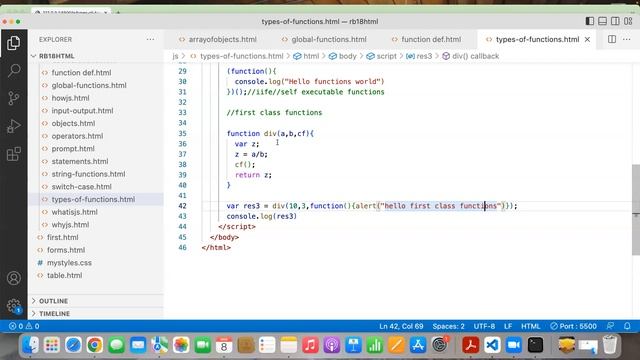Open Music app from the Dock
The width and height of the screenshot is (640, 360).
(x=310, y=345)
